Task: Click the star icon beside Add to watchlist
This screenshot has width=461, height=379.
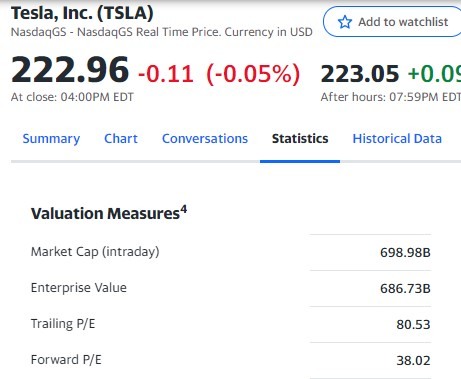Action: (x=345, y=22)
